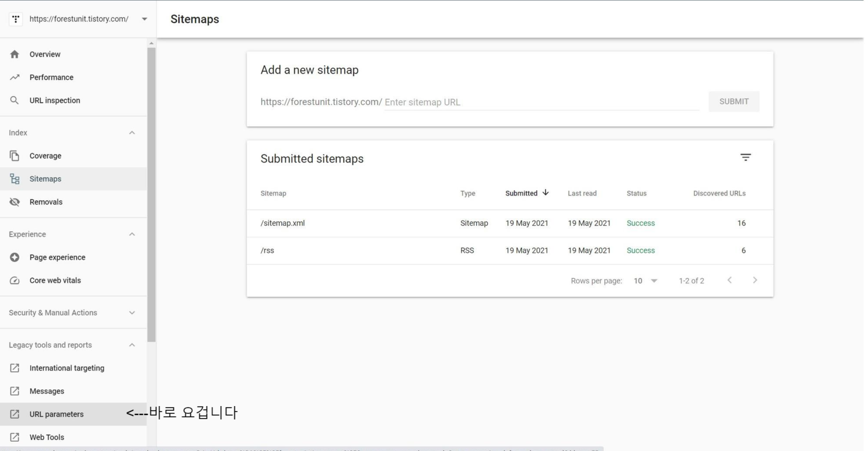The height and width of the screenshot is (451, 868).
Task: Open URL parameters legacy tool
Action: (73, 414)
